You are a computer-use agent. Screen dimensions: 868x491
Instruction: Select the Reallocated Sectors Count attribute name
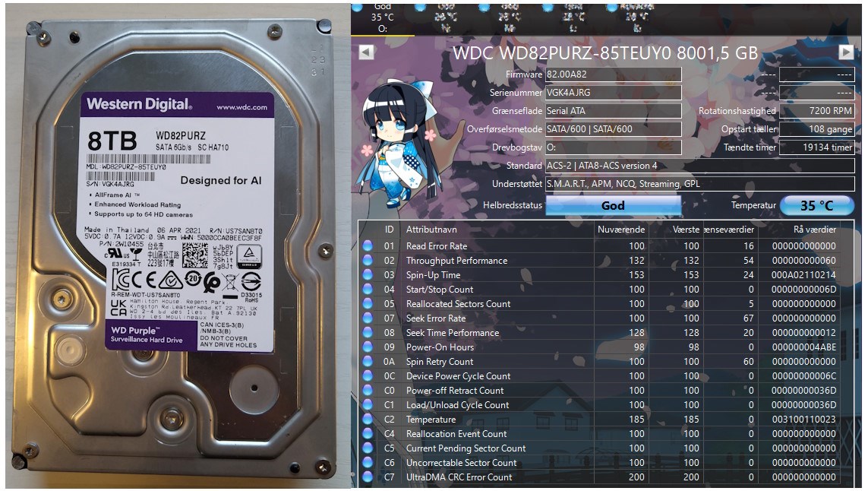[x=459, y=304]
